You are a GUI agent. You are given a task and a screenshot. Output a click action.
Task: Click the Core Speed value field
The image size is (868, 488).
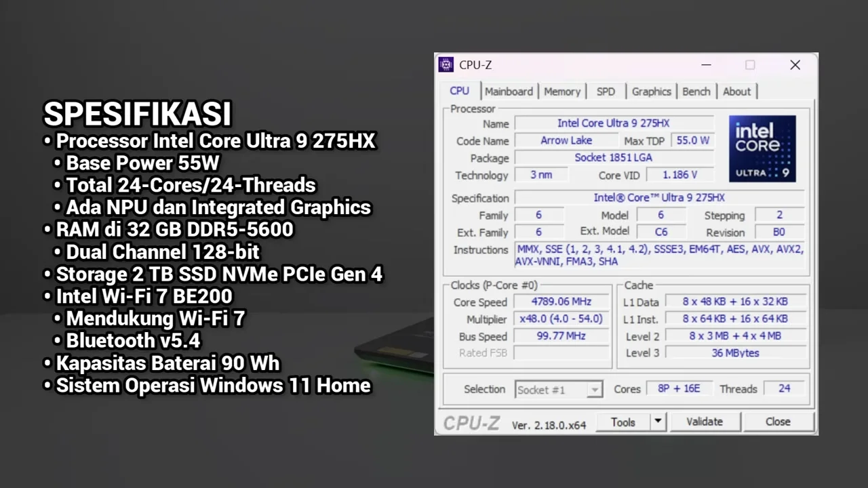point(561,302)
